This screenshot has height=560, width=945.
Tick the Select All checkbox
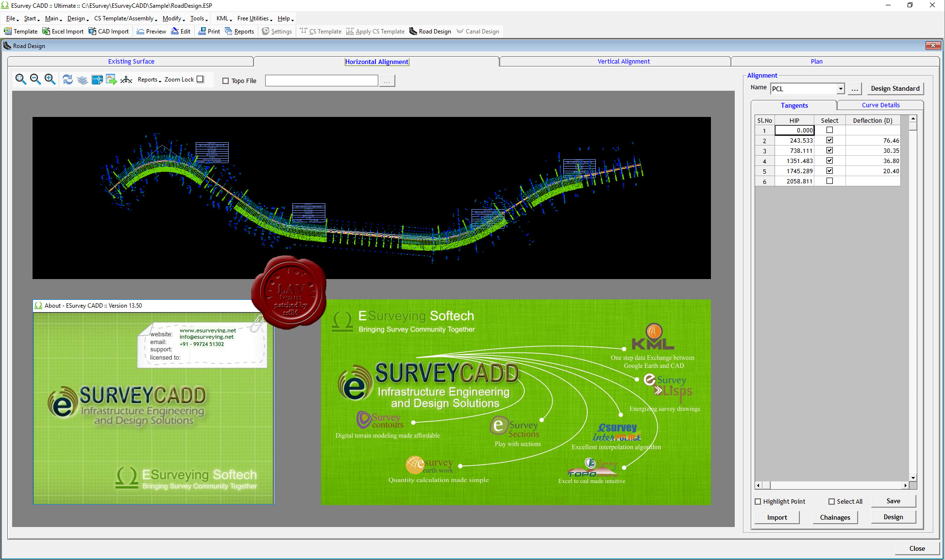point(831,502)
